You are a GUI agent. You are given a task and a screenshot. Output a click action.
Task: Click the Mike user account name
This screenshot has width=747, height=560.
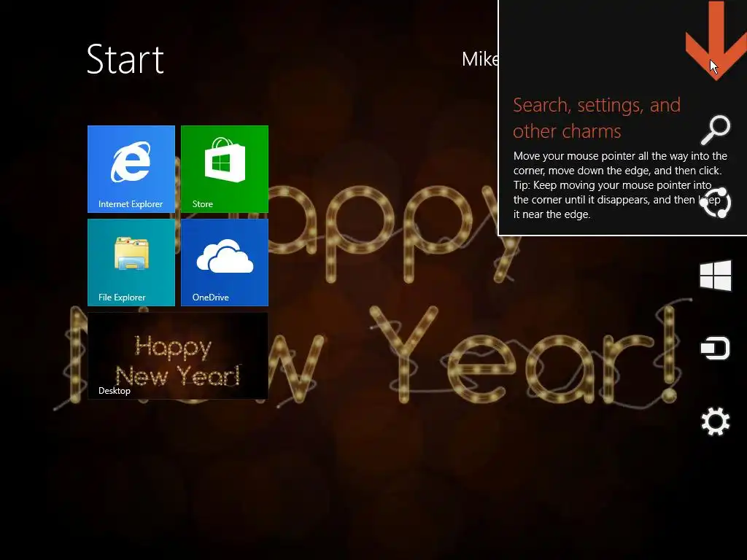480,59
